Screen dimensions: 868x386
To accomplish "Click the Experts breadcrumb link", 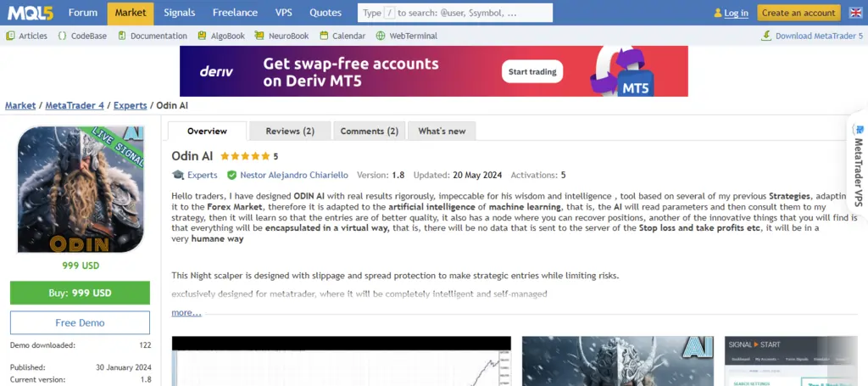I will [130, 105].
